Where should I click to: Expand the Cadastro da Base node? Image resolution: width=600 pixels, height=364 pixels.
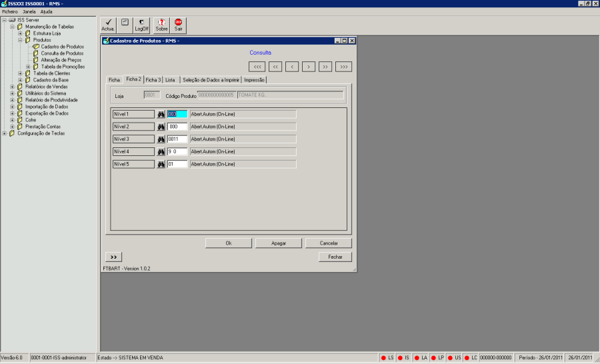click(20, 80)
